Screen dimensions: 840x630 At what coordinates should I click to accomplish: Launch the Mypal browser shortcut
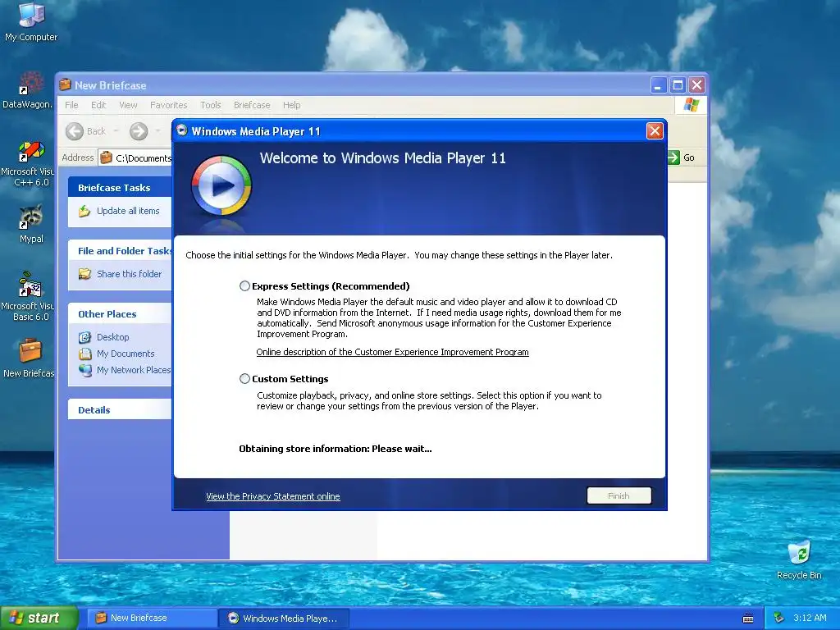tap(31, 224)
